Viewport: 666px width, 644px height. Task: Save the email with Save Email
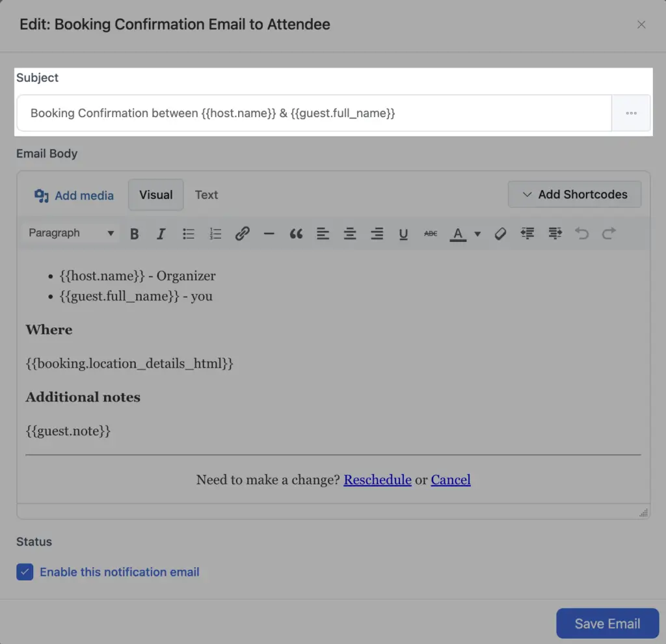607,623
